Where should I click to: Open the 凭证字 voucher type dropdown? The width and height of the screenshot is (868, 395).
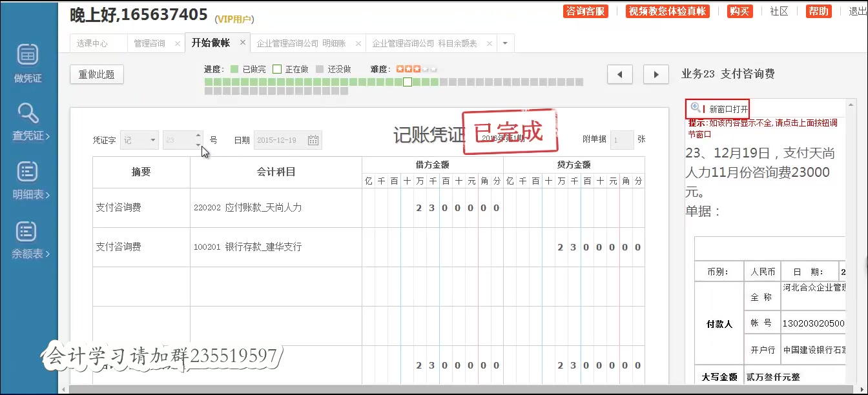(x=139, y=139)
